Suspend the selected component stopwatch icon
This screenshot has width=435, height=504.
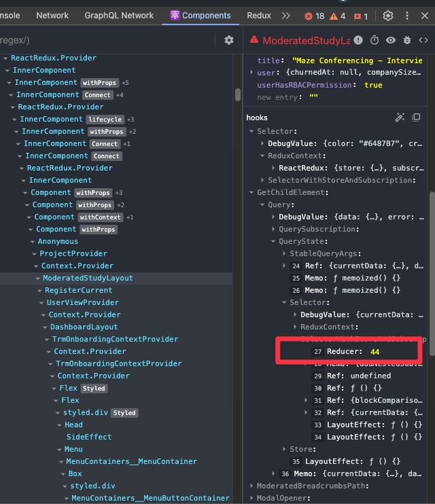375,40
